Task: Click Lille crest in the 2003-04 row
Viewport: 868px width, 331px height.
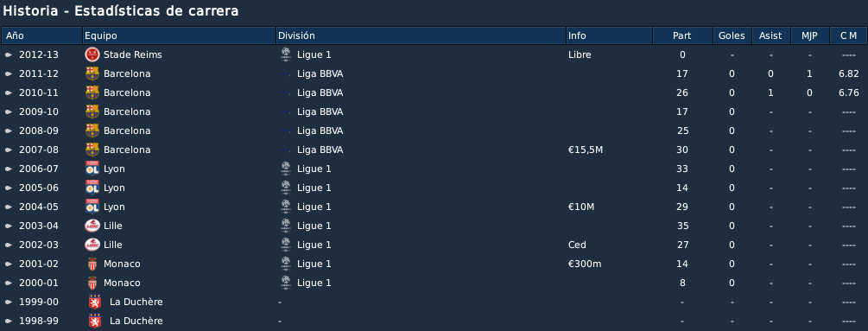Action: (92, 226)
